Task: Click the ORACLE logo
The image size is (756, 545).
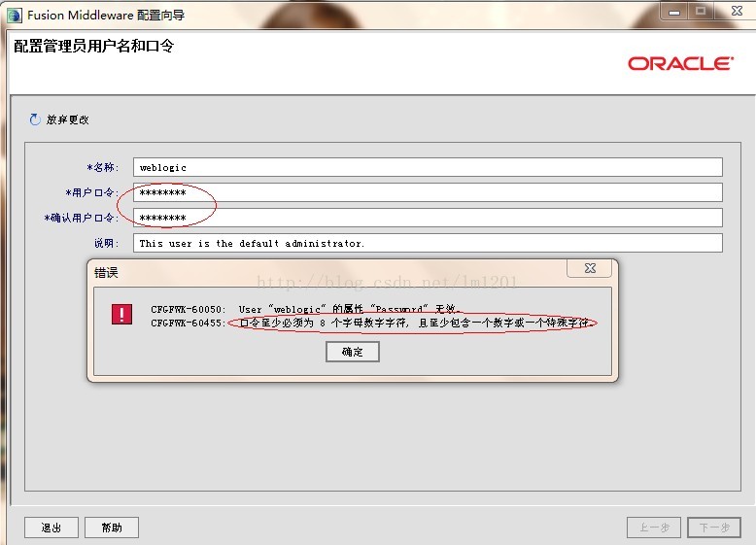Action: pos(680,63)
